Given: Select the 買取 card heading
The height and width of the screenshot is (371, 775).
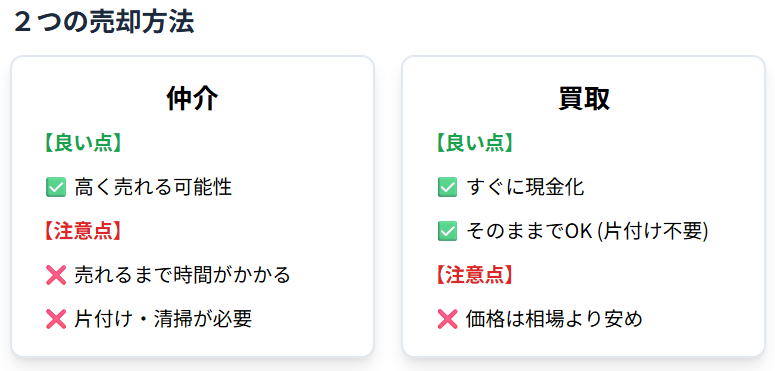Looking at the screenshot, I should click(x=584, y=100).
